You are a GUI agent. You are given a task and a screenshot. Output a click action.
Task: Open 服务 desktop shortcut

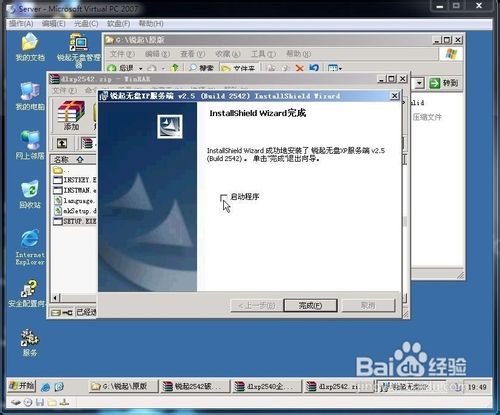(x=30, y=343)
